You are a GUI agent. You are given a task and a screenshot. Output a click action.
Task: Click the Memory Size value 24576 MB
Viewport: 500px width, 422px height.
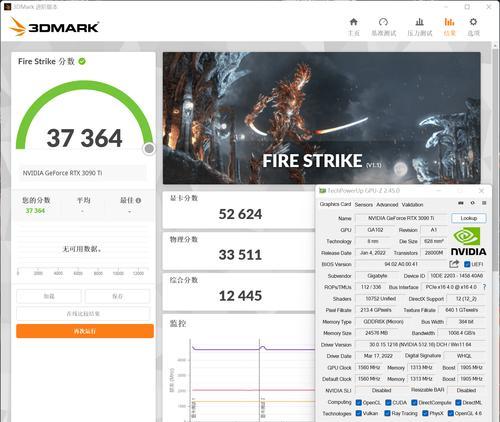point(376,333)
